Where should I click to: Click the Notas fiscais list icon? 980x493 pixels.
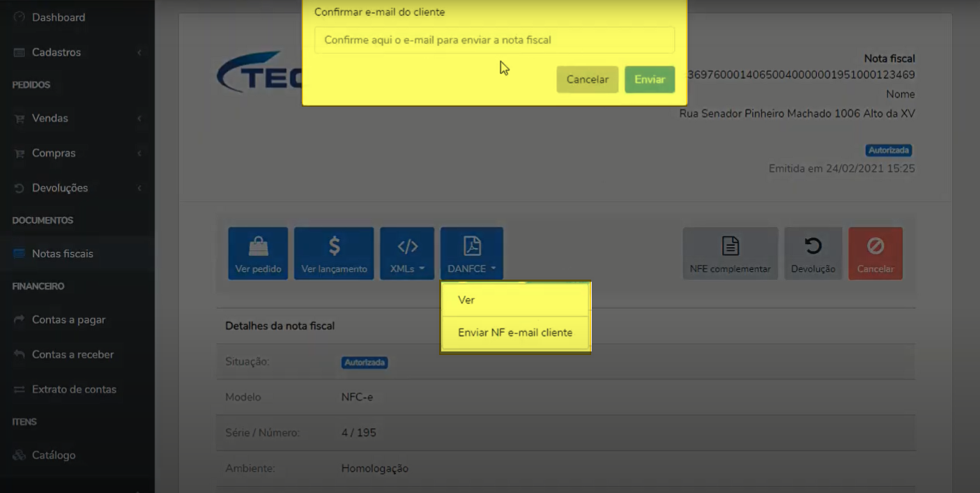point(20,254)
